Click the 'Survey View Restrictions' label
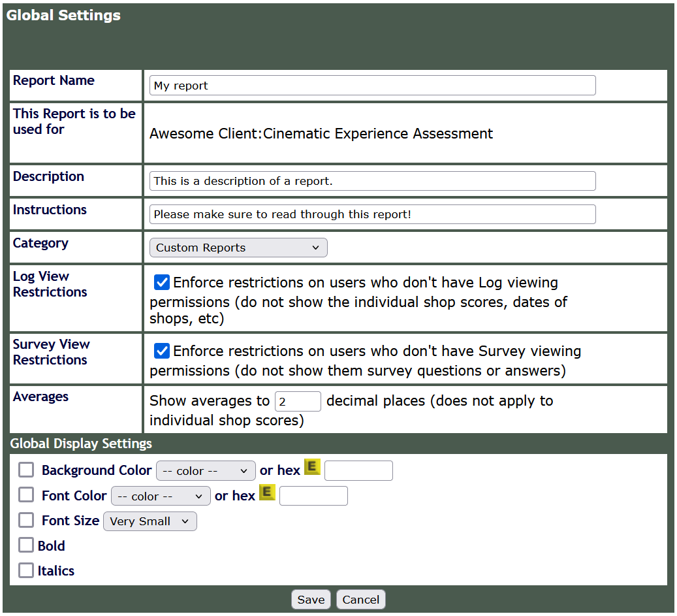677x616 pixels. click(51, 352)
